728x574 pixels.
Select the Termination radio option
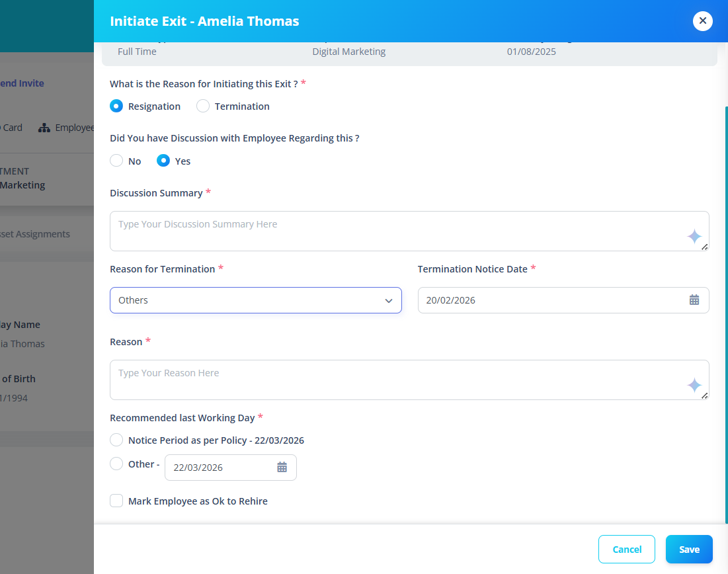coord(203,106)
